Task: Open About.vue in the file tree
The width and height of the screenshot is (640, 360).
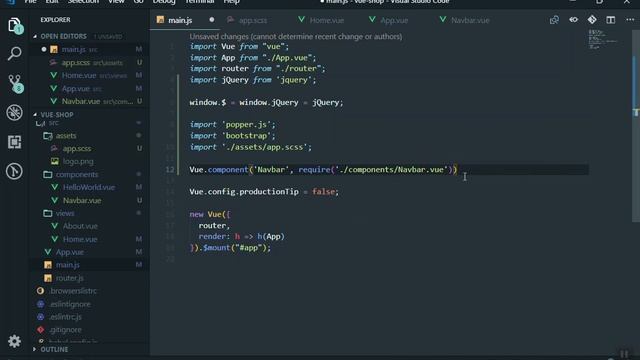Action: click(80, 226)
